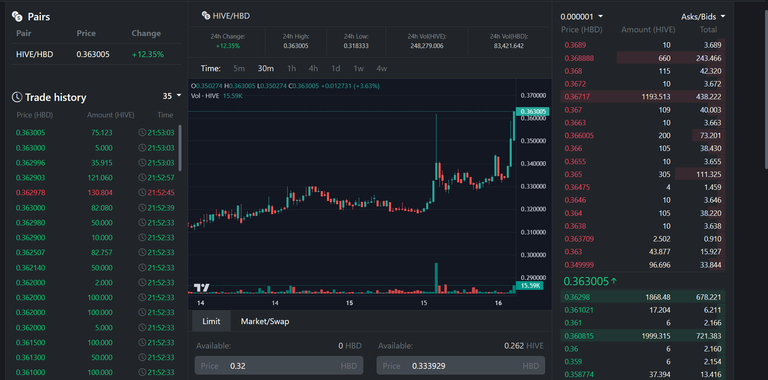The height and width of the screenshot is (380, 768).
Task: Click ask price 0.365
Action: (574, 174)
